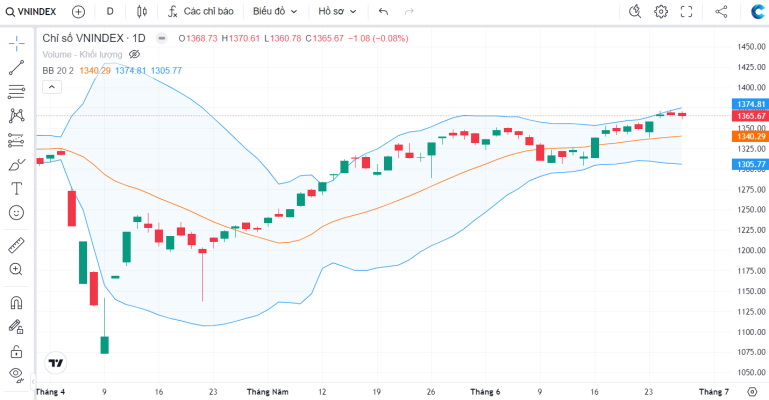Select the ruler measure tool

16,245
